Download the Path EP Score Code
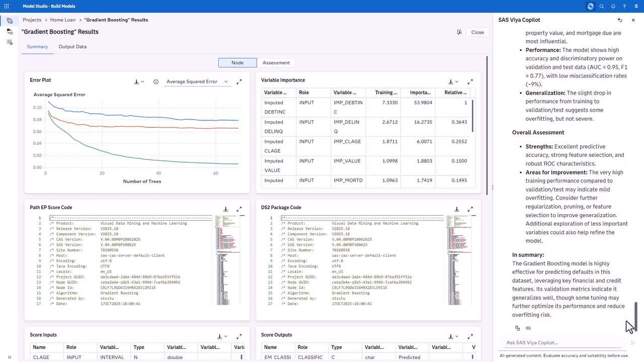The image size is (644, 362). (226, 209)
